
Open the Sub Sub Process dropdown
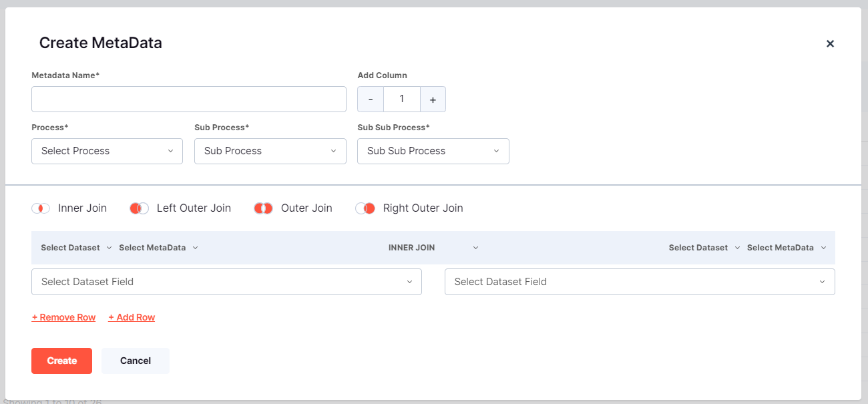[x=433, y=151]
